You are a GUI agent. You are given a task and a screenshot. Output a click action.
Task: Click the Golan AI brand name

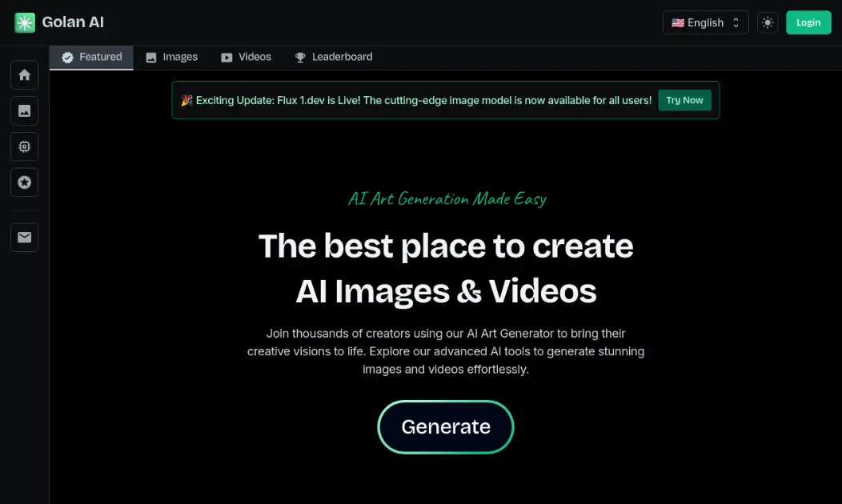point(73,22)
